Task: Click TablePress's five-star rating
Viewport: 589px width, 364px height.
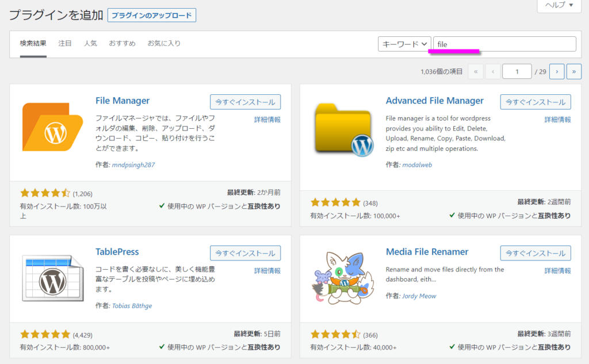Action: (45, 334)
